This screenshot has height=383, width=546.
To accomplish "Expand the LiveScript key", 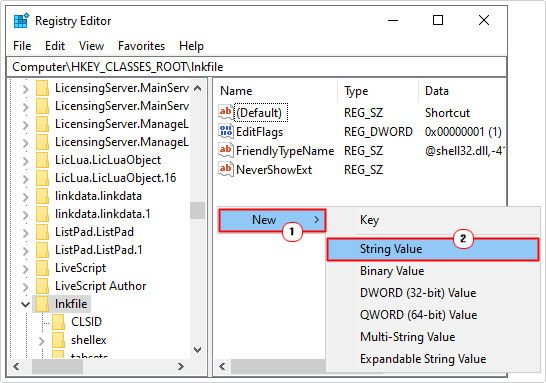I will (25, 268).
